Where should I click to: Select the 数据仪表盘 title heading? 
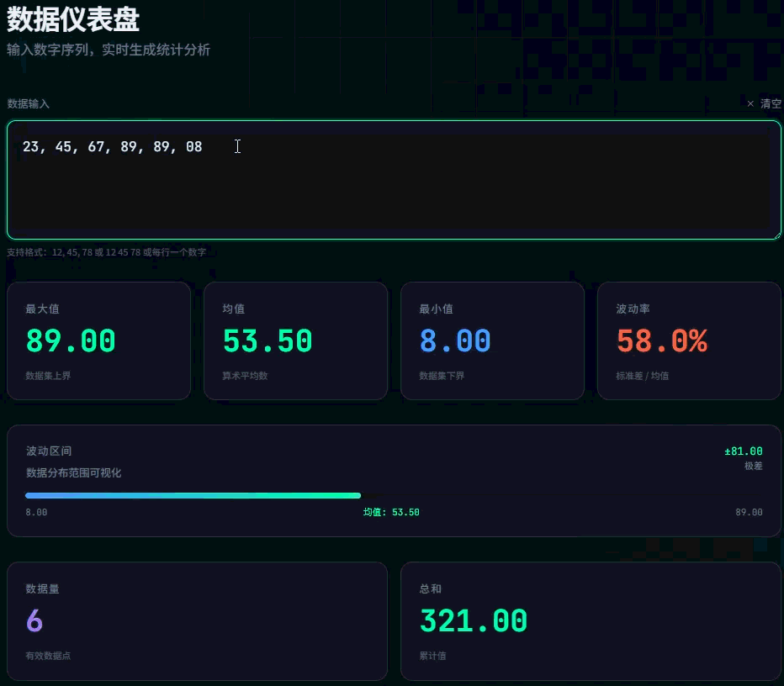(72, 18)
